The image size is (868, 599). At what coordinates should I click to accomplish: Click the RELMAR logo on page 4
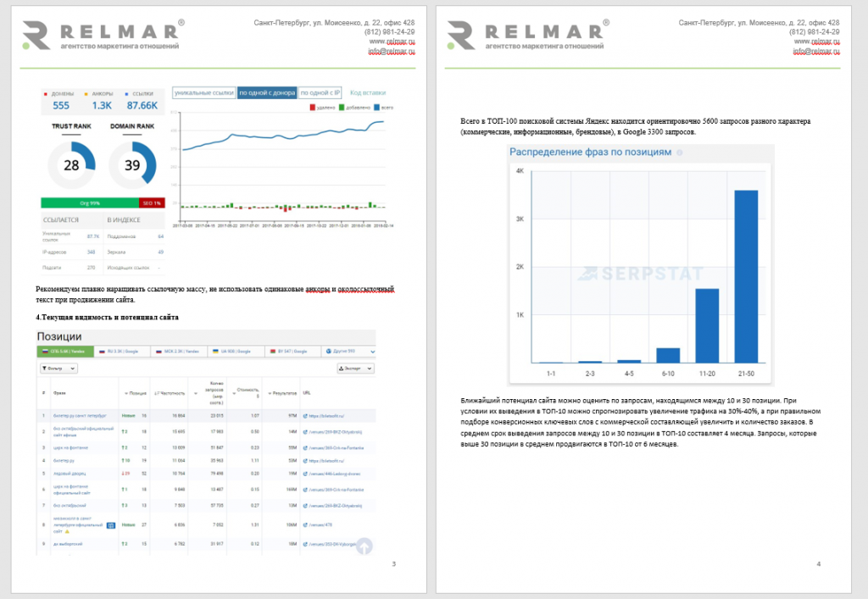coord(528,35)
